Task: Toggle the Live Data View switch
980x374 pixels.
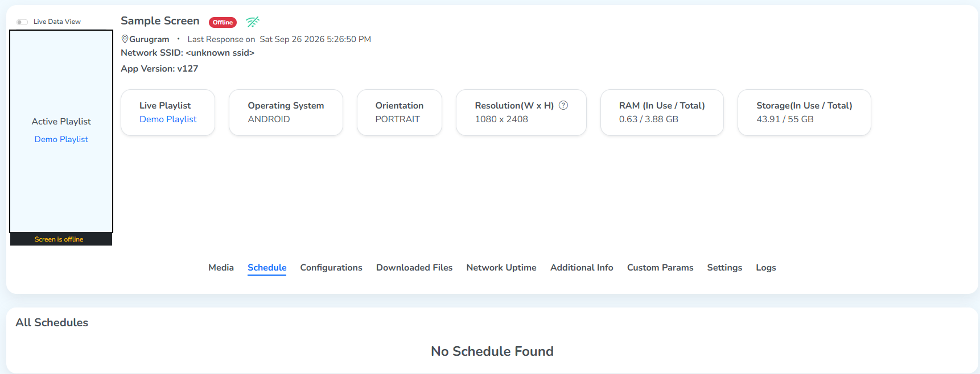Action: pos(22,22)
